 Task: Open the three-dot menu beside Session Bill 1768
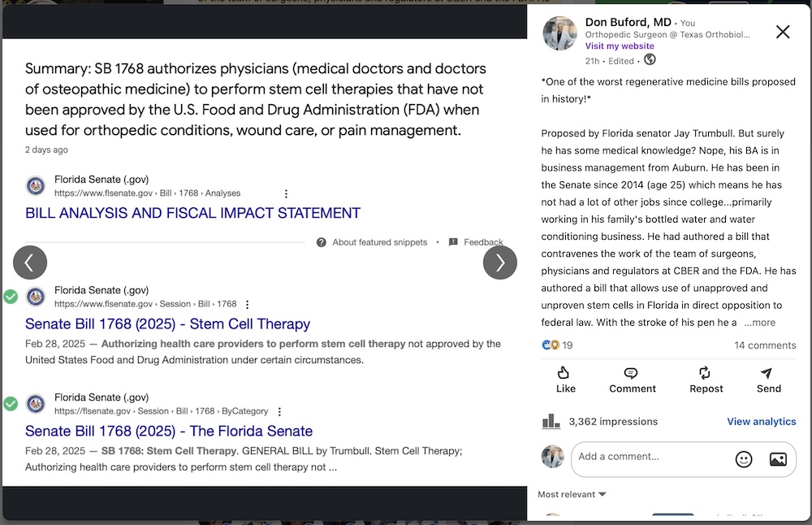point(247,304)
